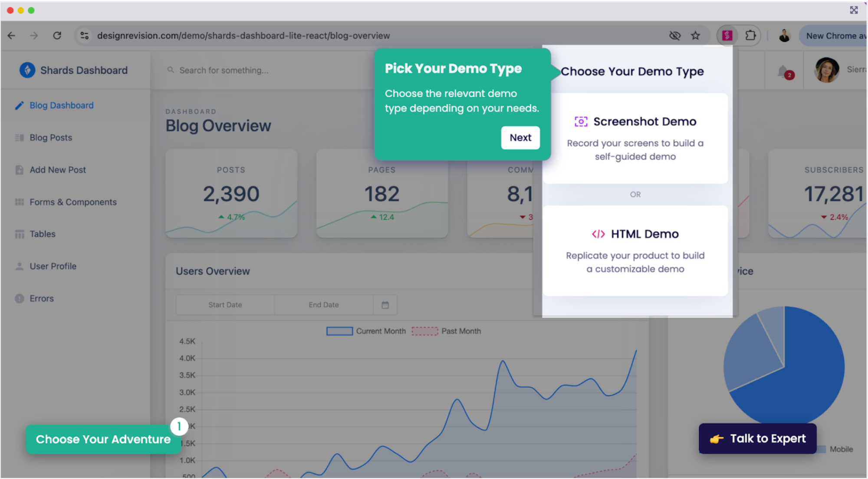Click the Storylane extension icon in toolbar
868x479 pixels.
coord(727,36)
